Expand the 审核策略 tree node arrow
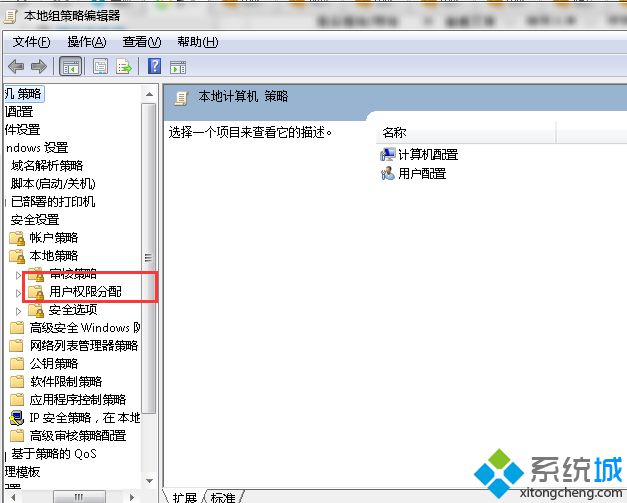The width and height of the screenshot is (627, 503). [18, 275]
